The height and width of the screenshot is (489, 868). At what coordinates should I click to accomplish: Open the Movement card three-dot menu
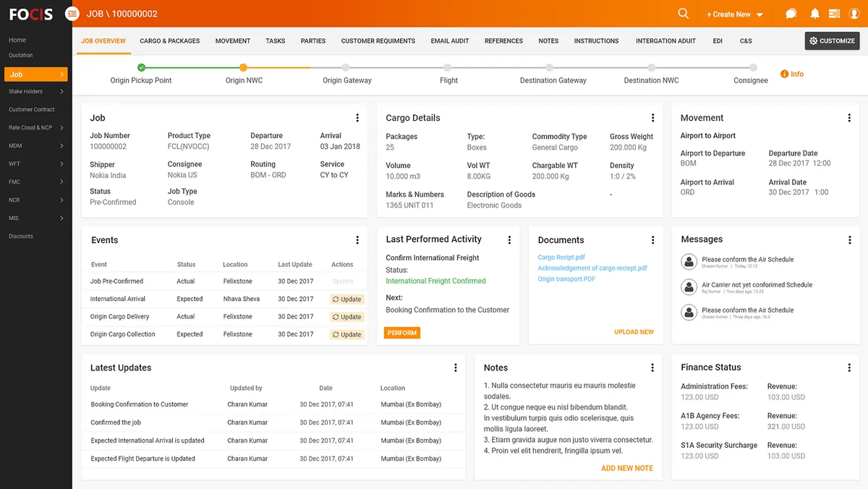point(849,118)
